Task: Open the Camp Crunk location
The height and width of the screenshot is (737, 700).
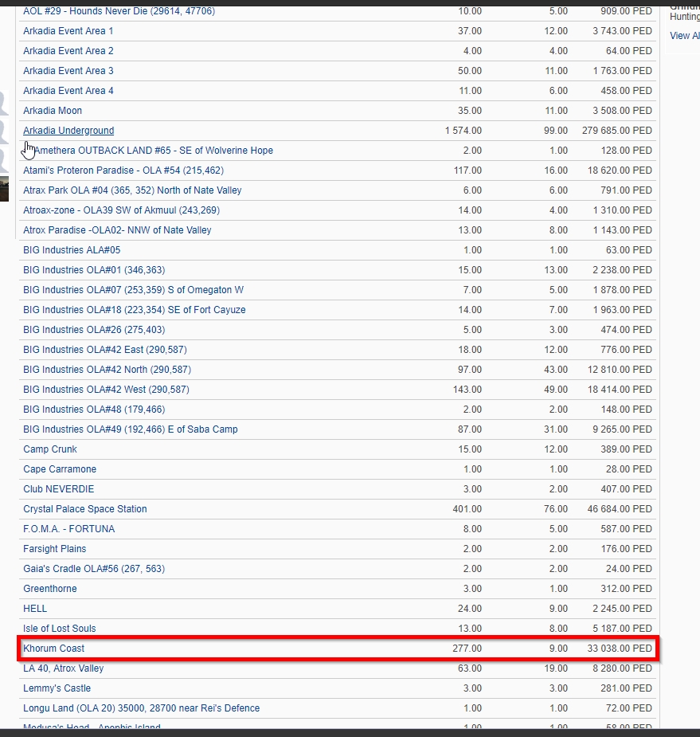Action: [50, 449]
